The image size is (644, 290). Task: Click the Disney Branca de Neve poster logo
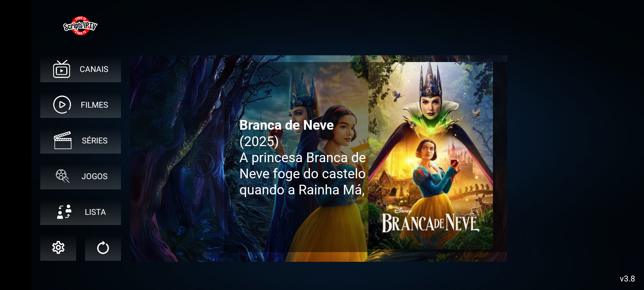pyautogui.click(x=430, y=220)
